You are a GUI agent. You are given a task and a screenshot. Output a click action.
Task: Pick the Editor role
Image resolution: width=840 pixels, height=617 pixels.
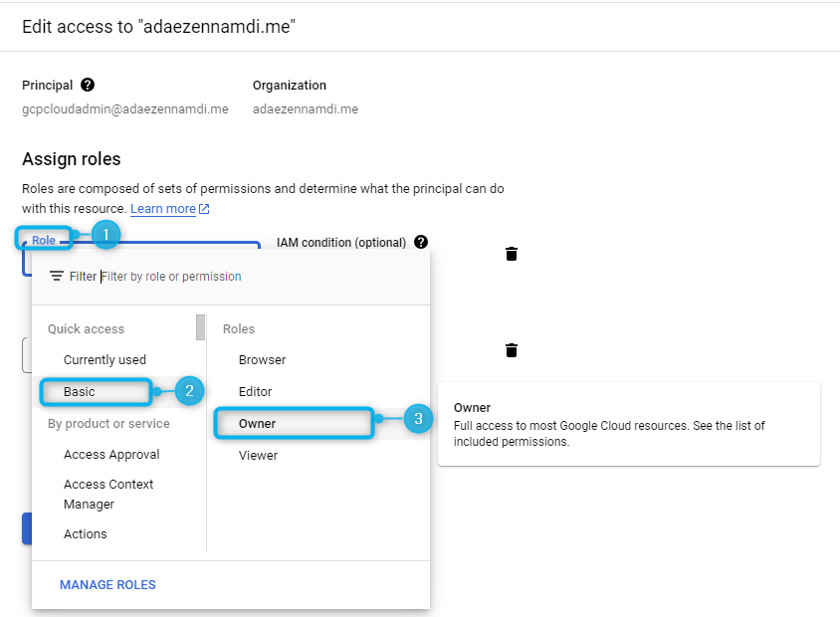click(x=255, y=391)
